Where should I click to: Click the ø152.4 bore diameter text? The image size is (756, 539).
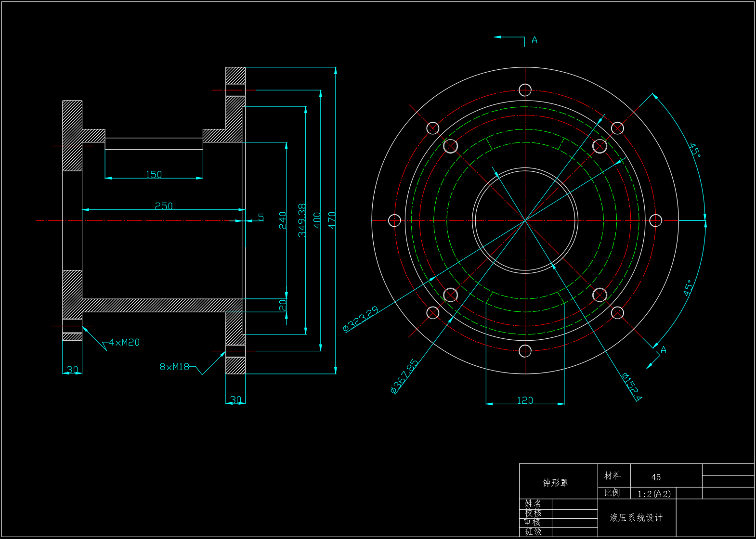[x=631, y=387]
